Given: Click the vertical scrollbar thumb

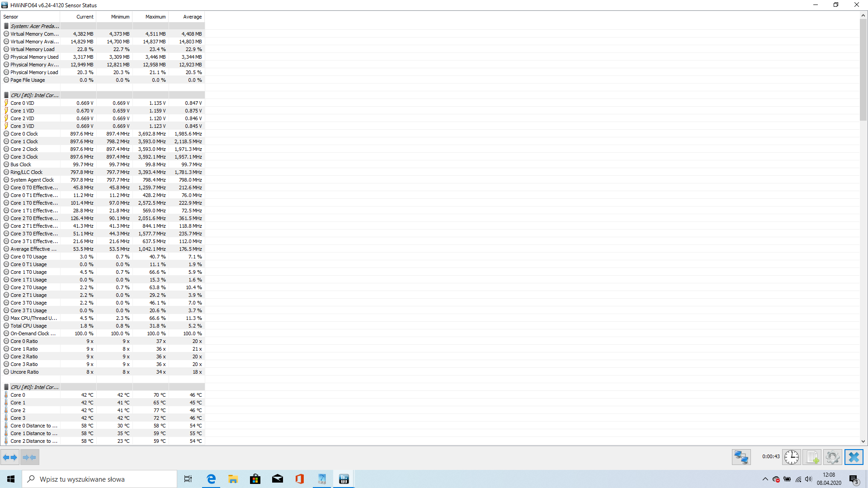Looking at the screenshot, I should point(863,70).
